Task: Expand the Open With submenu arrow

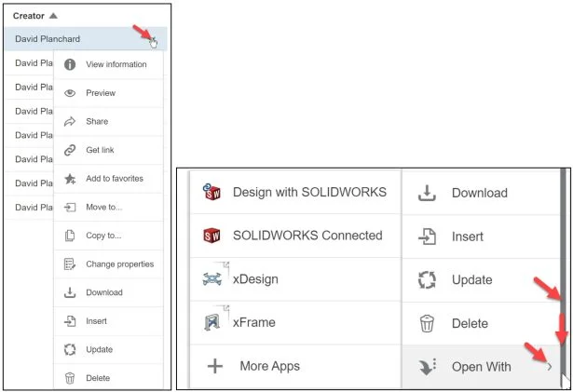Action: tap(550, 367)
